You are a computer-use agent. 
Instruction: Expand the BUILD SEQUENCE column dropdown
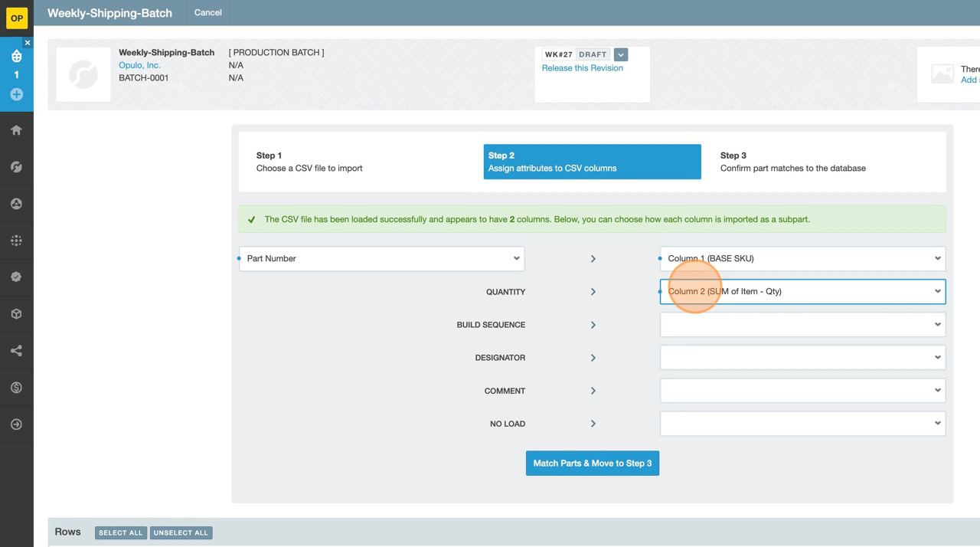[802, 325]
